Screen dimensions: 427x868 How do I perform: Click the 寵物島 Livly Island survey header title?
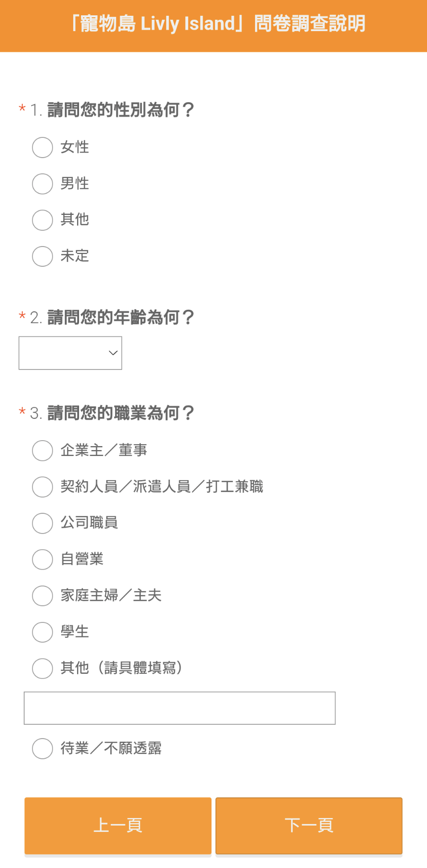[x=217, y=24]
